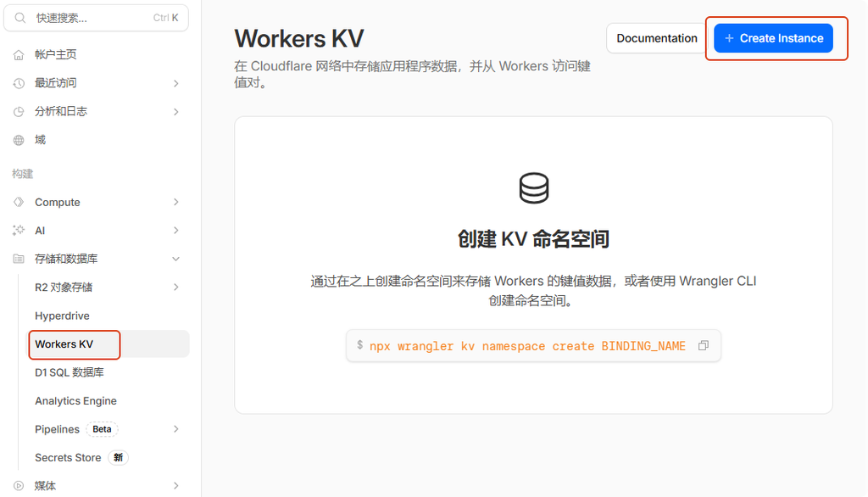
Task: Click the Workers KV page title
Action: tap(299, 39)
